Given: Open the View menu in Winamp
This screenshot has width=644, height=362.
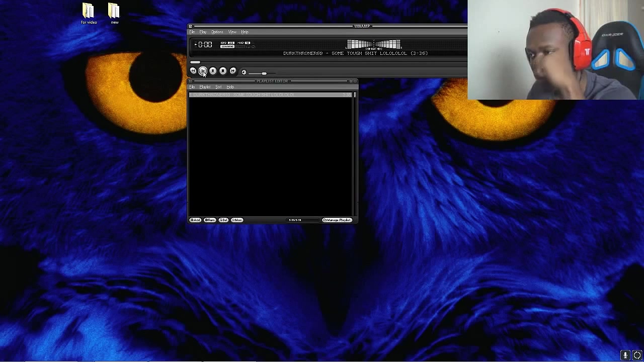Looking at the screenshot, I should click(x=232, y=32).
